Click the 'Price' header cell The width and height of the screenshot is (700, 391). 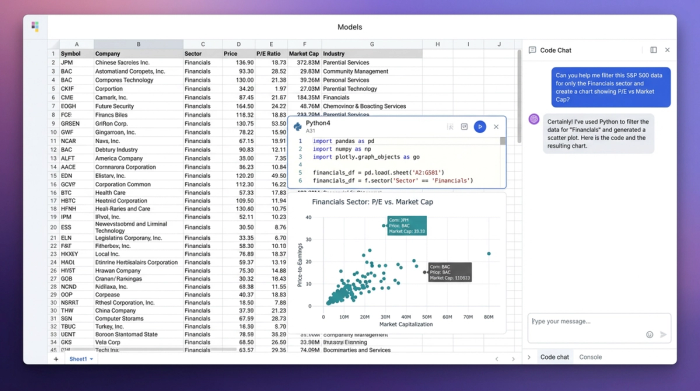[x=238, y=54]
